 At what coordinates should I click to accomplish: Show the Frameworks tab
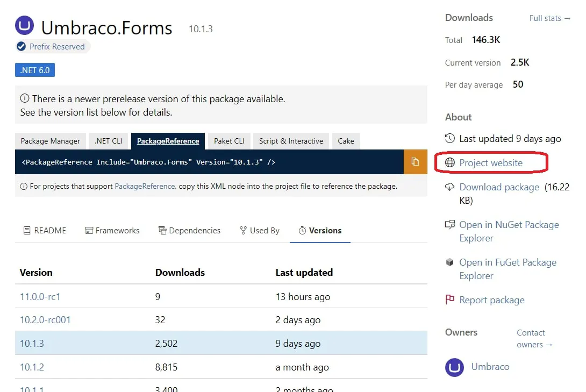click(x=112, y=230)
